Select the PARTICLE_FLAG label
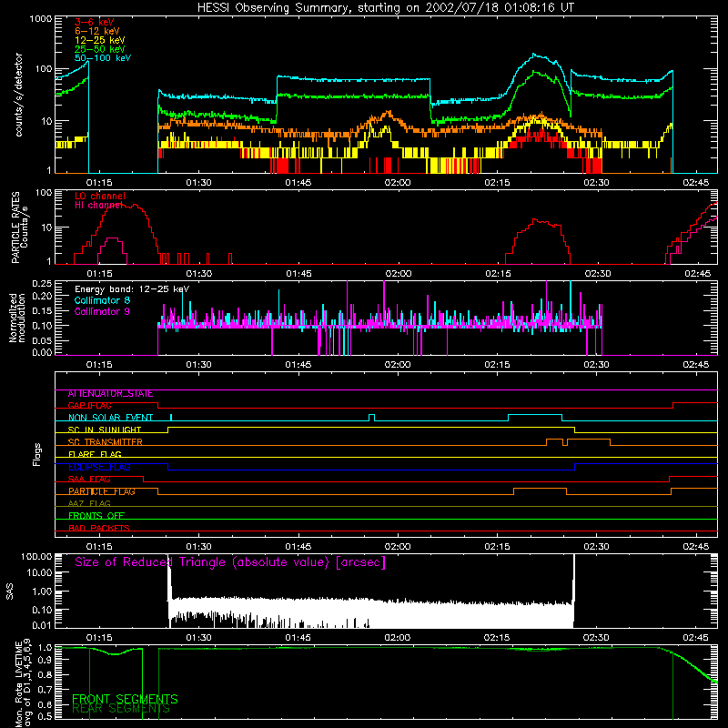The height and width of the screenshot is (728, 728). (x=102, y=491)
